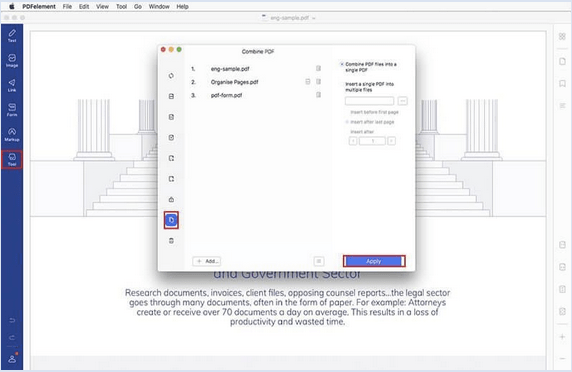
Task: Click the bookmark panel icon on right
Action: [562, 84]
